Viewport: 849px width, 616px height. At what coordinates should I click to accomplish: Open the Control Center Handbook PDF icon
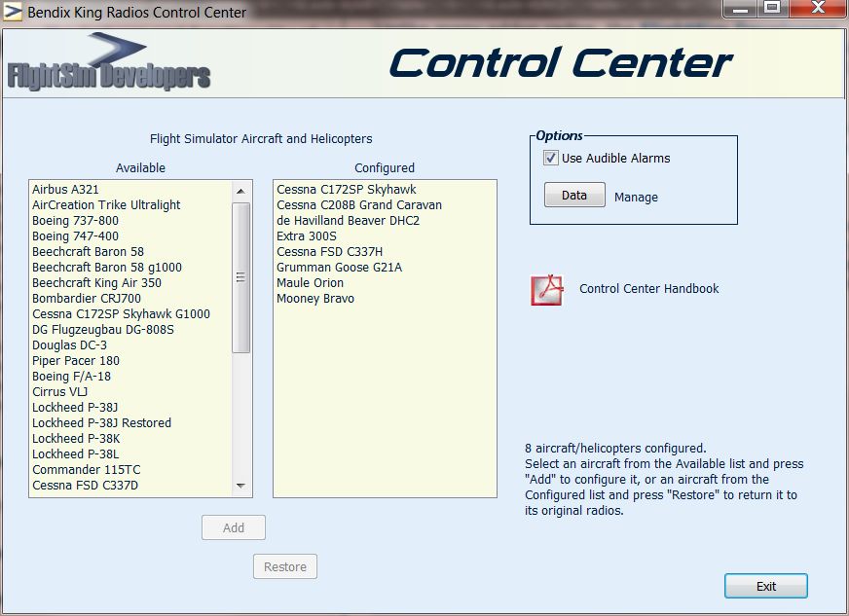(x=547, y=290)
